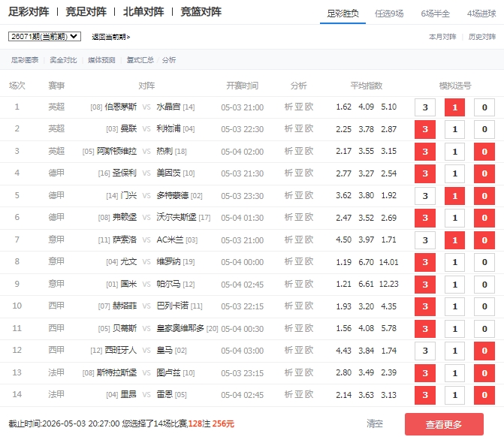Screen dimensions: 504x440
Task: Toggle pick 1 for match 4 圣保利
Action: coord(454,173)
